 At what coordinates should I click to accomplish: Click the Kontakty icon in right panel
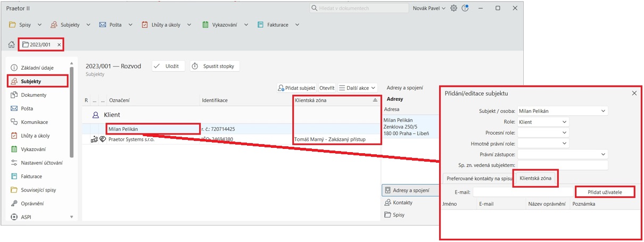click(387, 203)
